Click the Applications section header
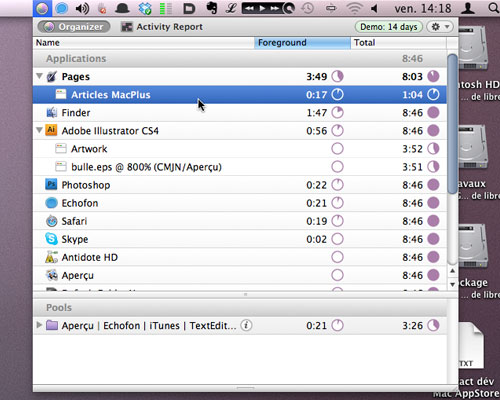 [240, 59]
